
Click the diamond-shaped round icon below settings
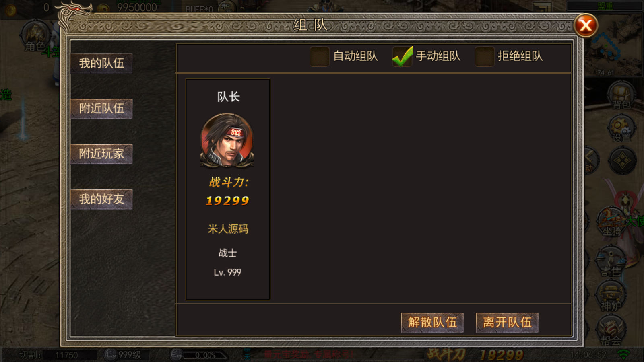[622, 161]
